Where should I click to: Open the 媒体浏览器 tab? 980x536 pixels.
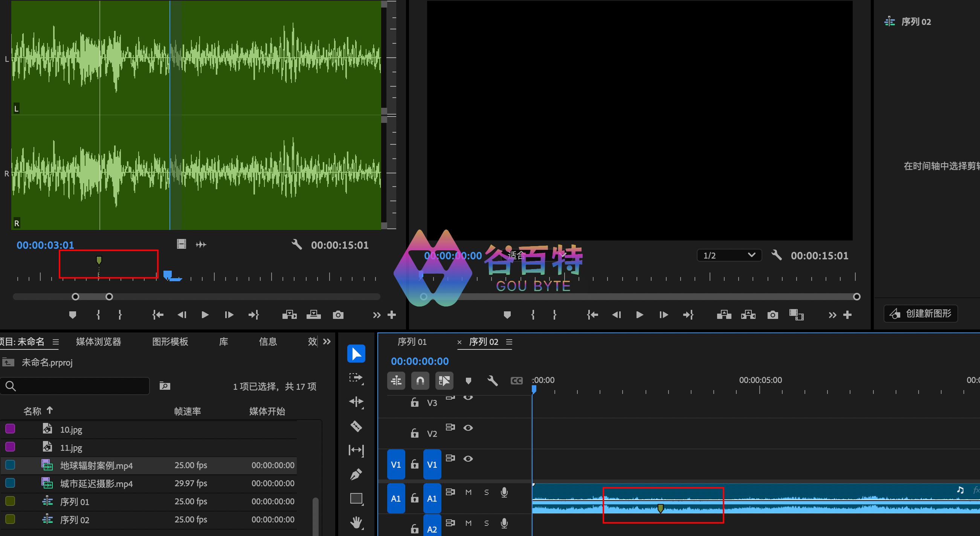(x=99, y=342)
